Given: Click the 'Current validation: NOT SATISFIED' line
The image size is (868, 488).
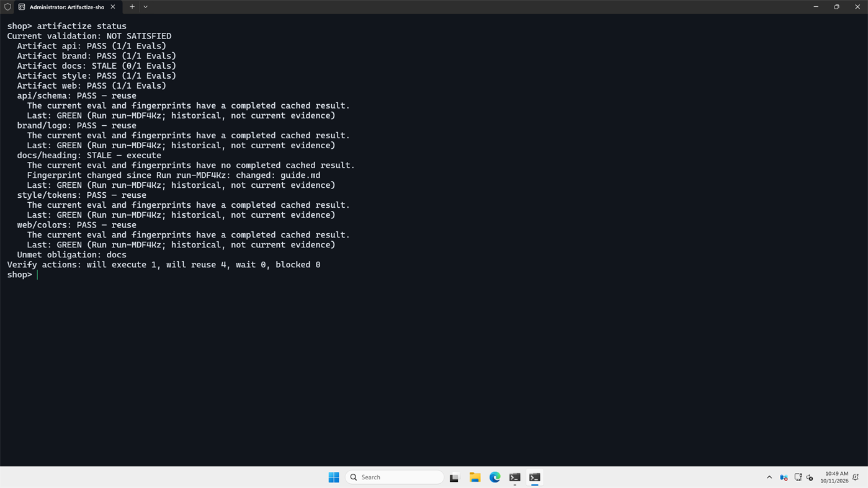Looking at the screenshot, I should 89,36.
